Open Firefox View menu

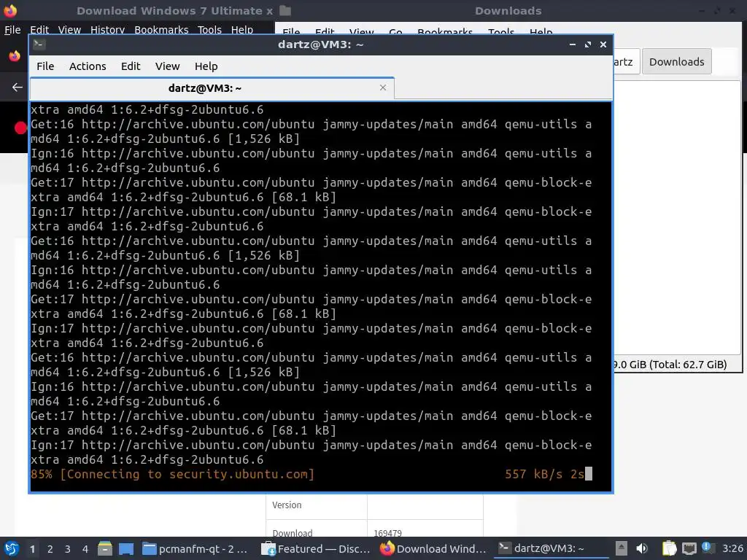(69, 30)
